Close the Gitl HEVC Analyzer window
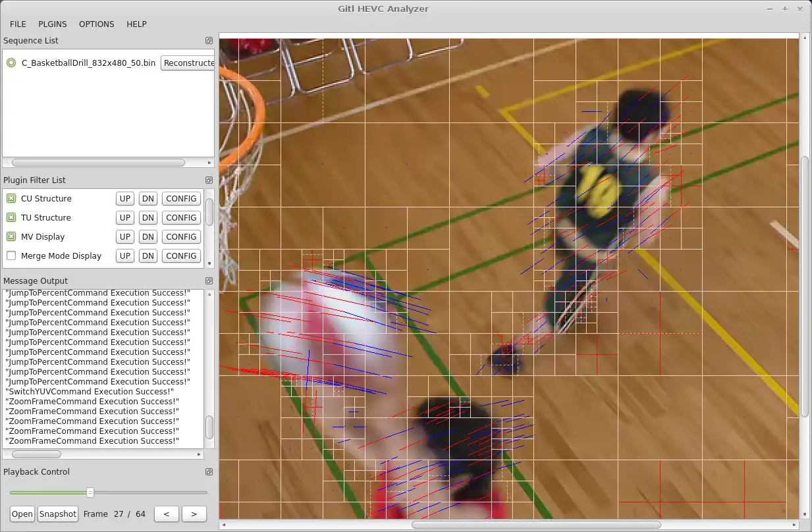The height and width of the screenshot is (532, 812). tap(800, 9)
